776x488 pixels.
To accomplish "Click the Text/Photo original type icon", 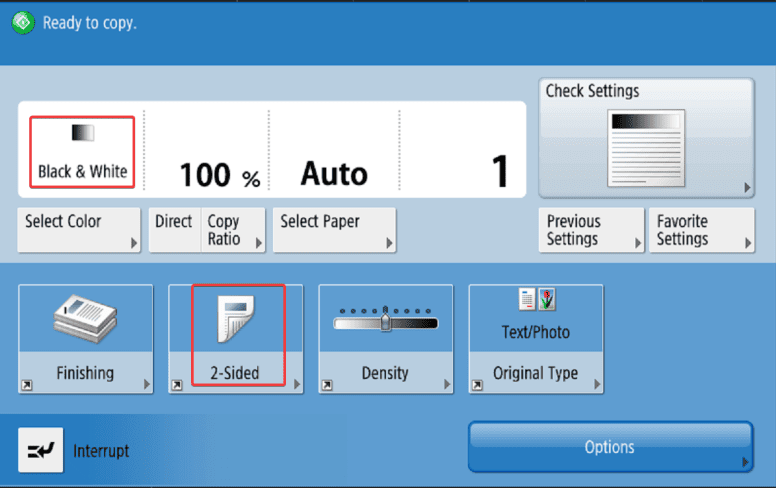I will click(536, 299).
